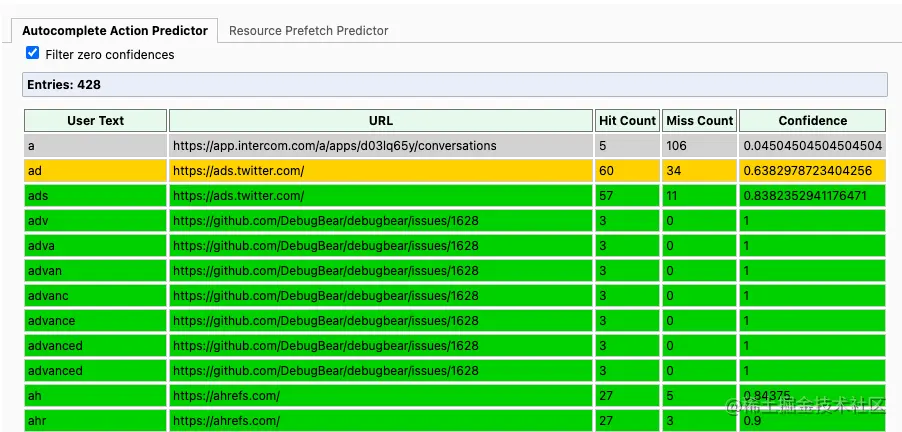Select miss count 0 in 'adva' row
Screen dimensions: 902x432
(700, 246)
